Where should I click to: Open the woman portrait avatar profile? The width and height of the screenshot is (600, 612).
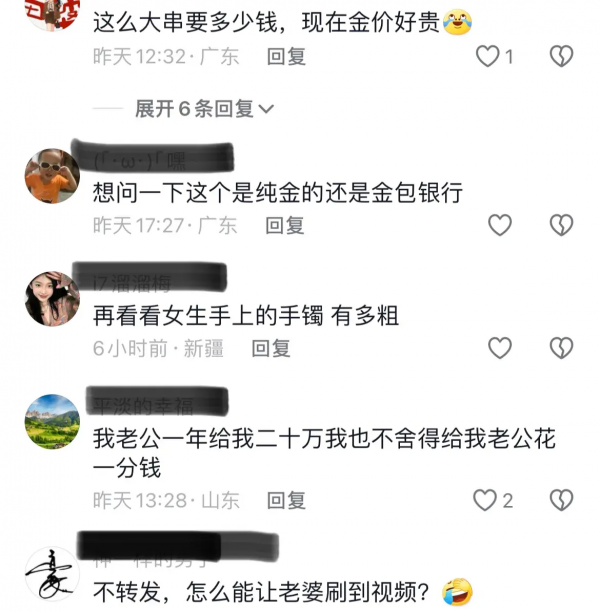pos(52,299)
